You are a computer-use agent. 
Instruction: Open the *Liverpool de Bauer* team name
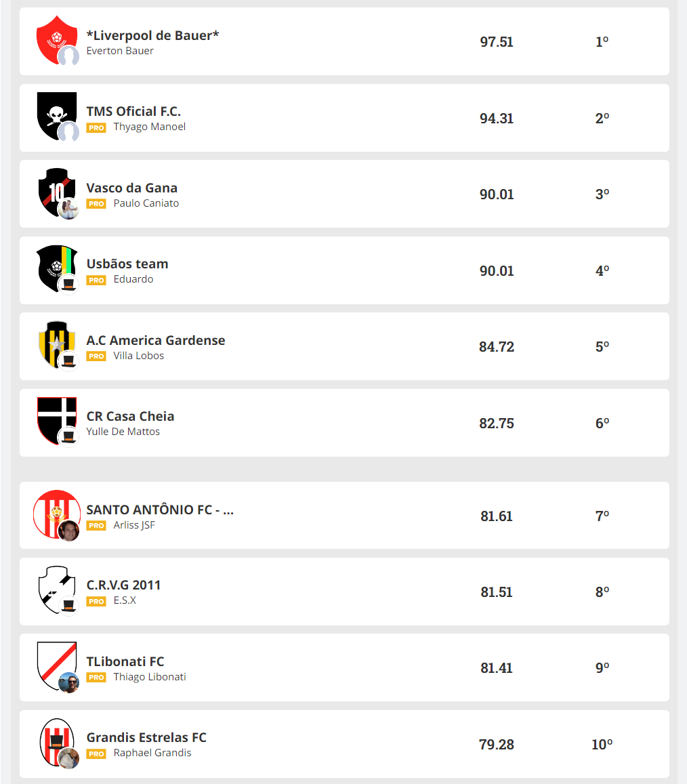[x=152, y=35]
